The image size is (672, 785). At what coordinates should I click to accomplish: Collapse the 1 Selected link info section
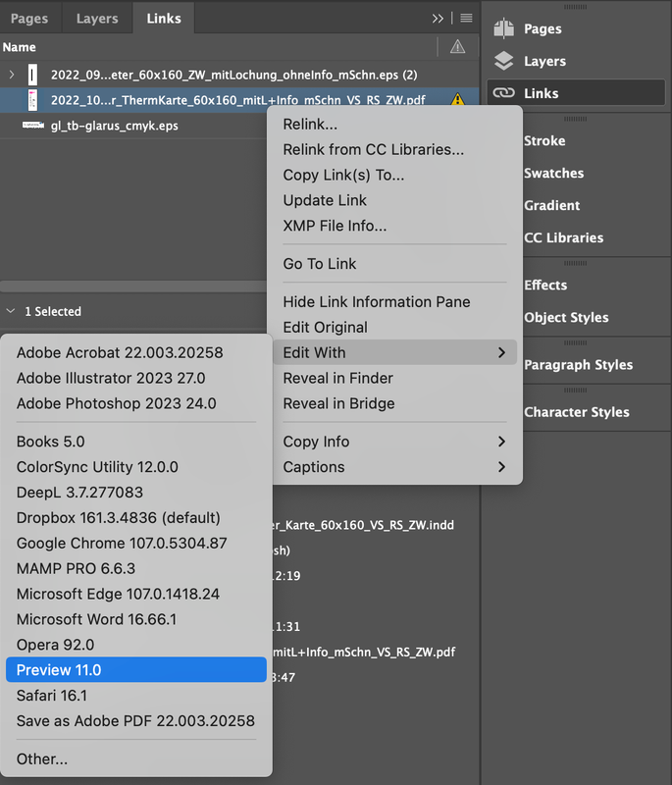(11, 311)
